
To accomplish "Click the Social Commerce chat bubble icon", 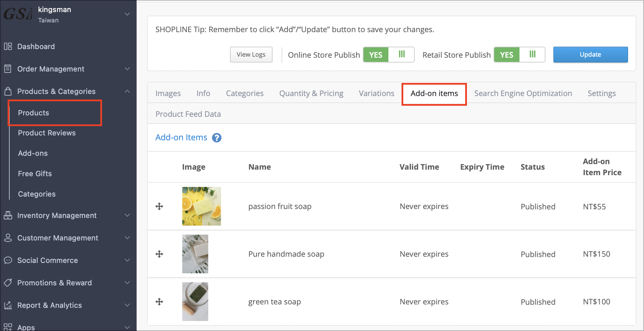I will 8,260.
